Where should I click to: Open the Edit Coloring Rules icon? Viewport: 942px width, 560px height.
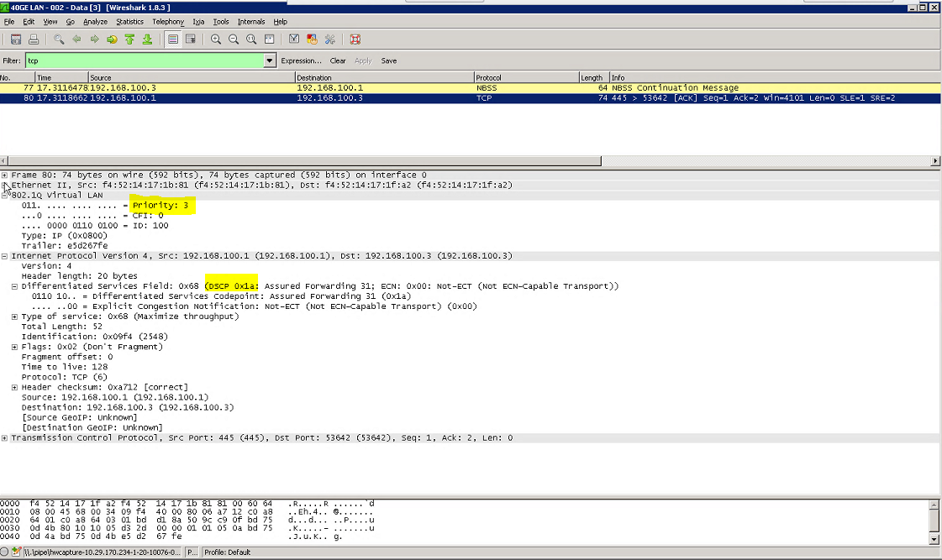(x=312, y=39)
